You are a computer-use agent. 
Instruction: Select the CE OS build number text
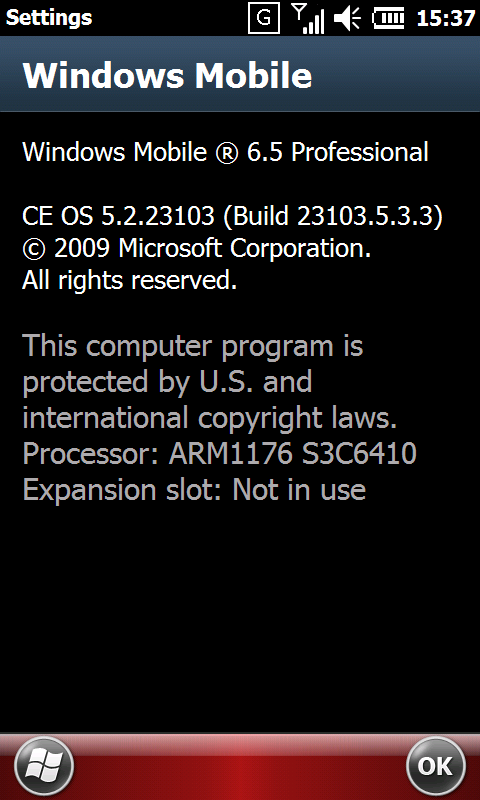(233, 216)
